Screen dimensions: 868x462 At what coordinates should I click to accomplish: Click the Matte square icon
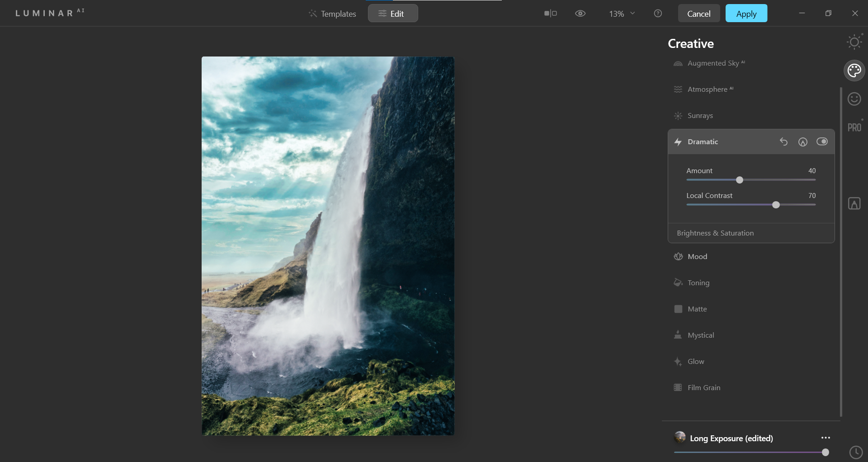point(678,309)
